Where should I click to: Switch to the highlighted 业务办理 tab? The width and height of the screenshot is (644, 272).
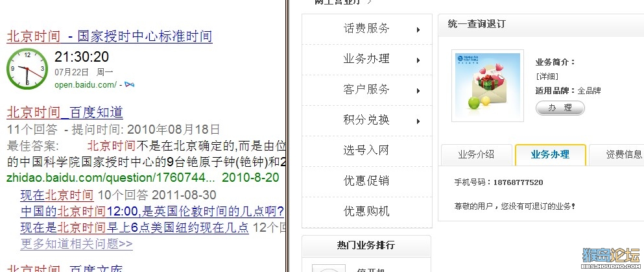tap(551, 155)
